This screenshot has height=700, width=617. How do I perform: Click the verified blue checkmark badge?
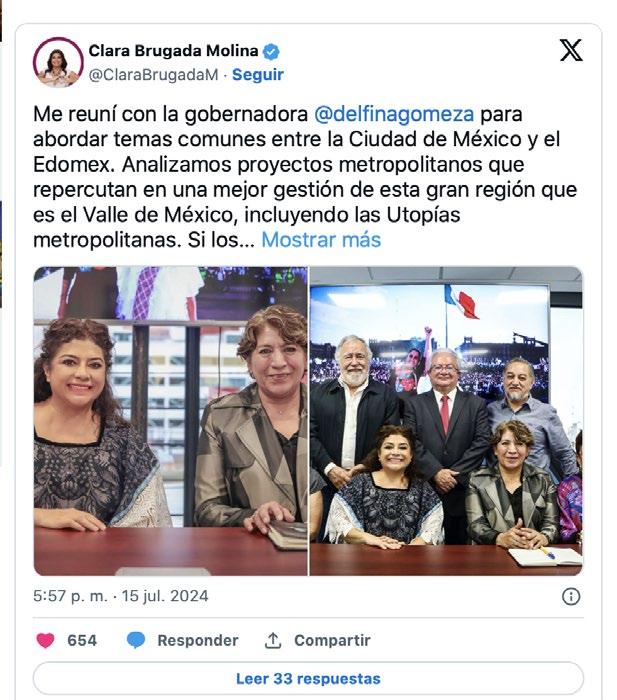(x=271, y=51)
